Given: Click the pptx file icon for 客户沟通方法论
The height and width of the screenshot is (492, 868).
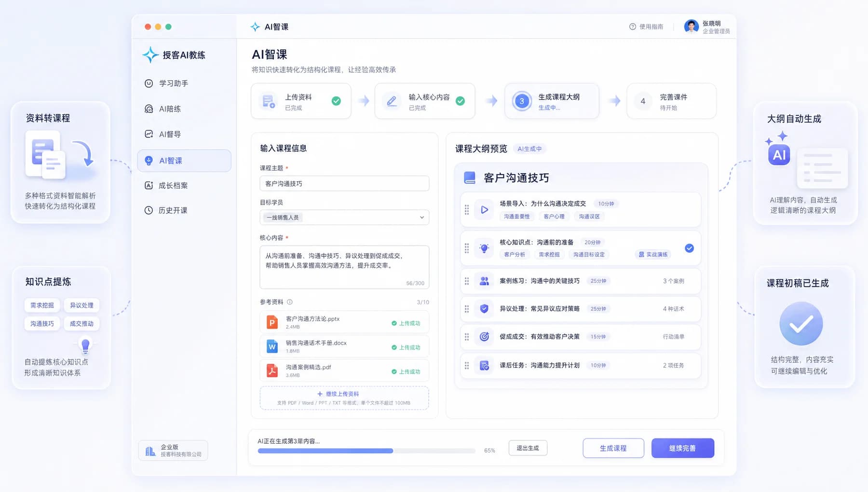Looking at the screenshot, I should coord(272,322).
